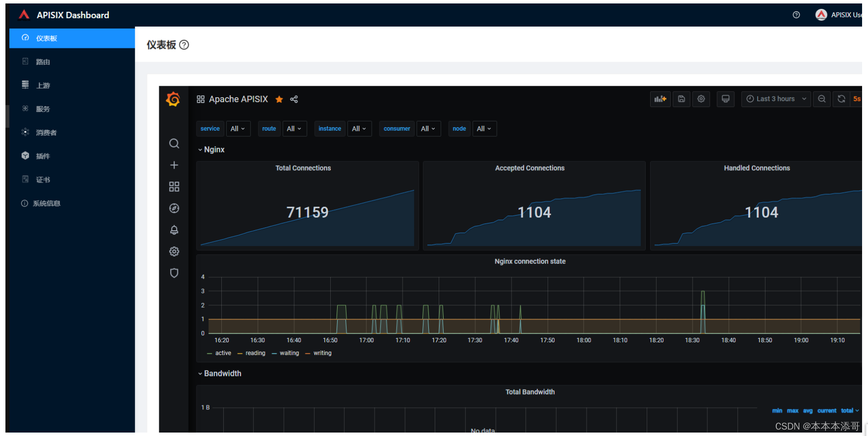Click the APISIX Dashboard logo

pyautogui.click(x=24, y=15)
